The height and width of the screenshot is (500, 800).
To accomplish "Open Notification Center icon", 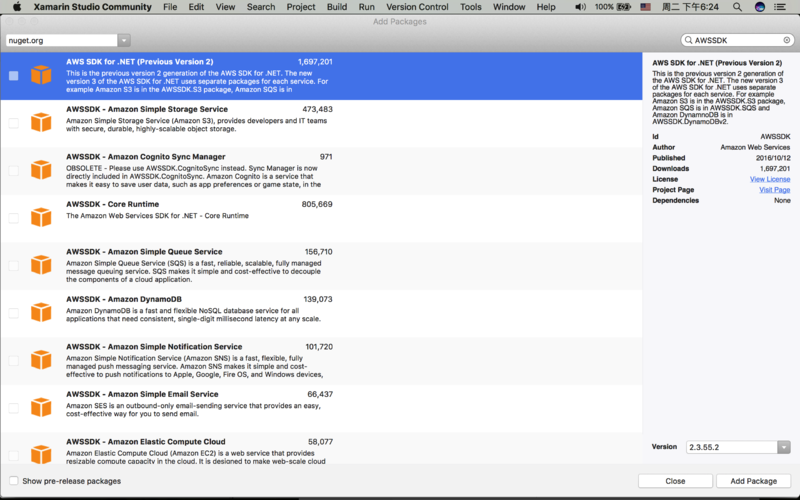I will 780,7.
